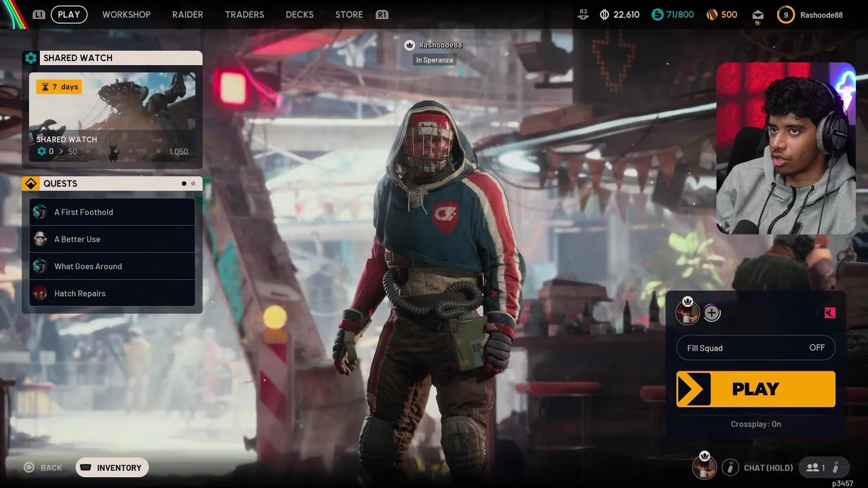
Task: Open the social friends list people icon
Action: click(x=812, y=468)
